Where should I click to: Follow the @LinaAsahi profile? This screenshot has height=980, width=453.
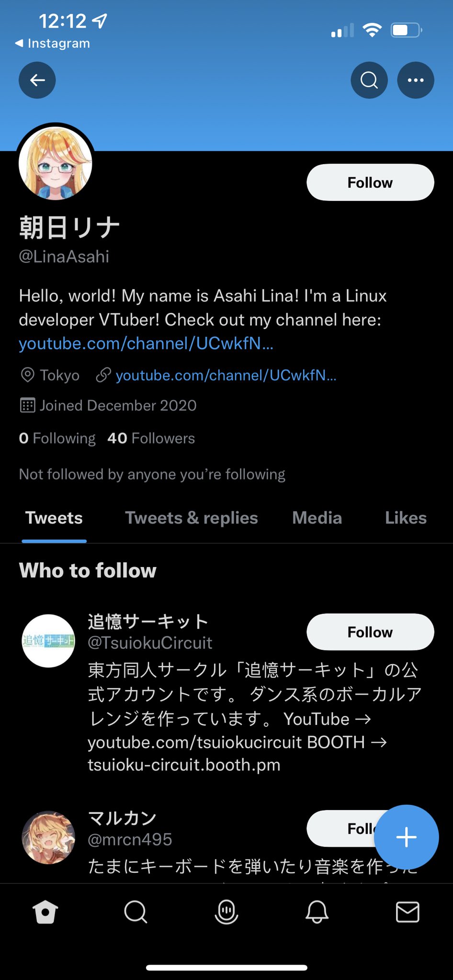point(370,182)
